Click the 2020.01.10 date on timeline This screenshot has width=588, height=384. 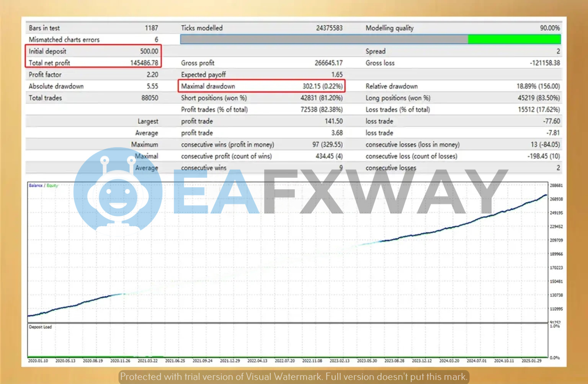(38, 361)
